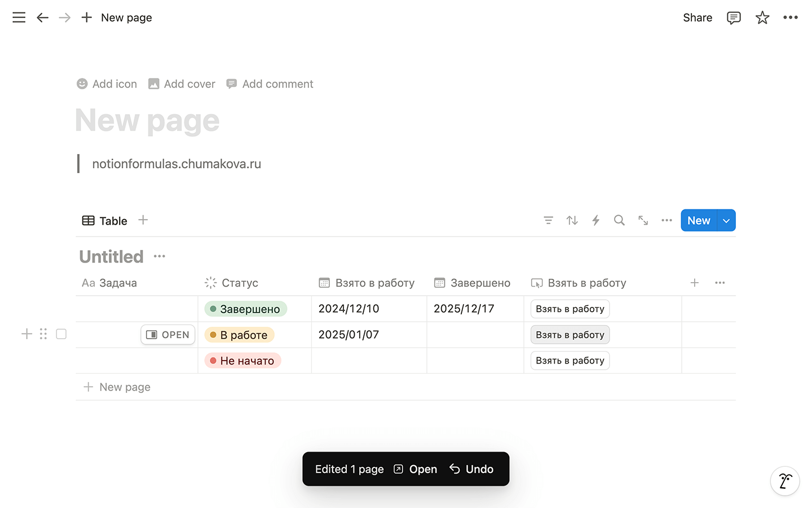Screen dimensions: 812x508
Task: Click date cell 2024/12/10
Action: (x=349, y=309)
